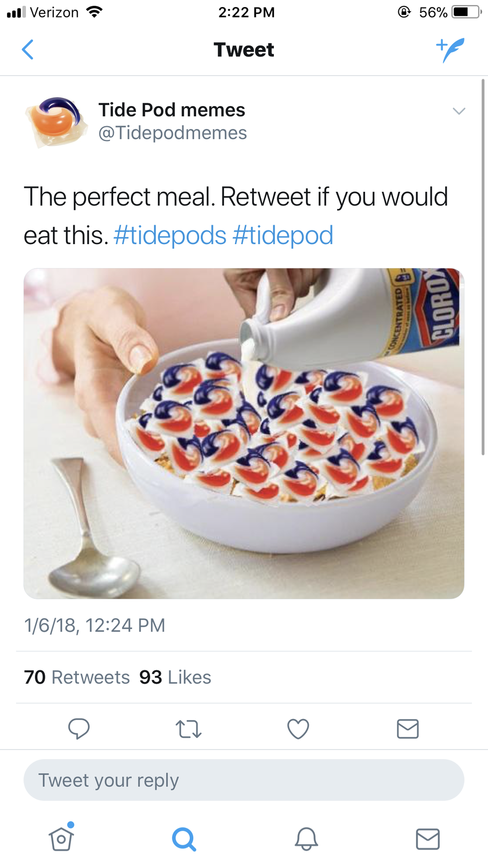Open the @Tidepodmemes handle
The image size is (488, 868).
click(172, 133)
